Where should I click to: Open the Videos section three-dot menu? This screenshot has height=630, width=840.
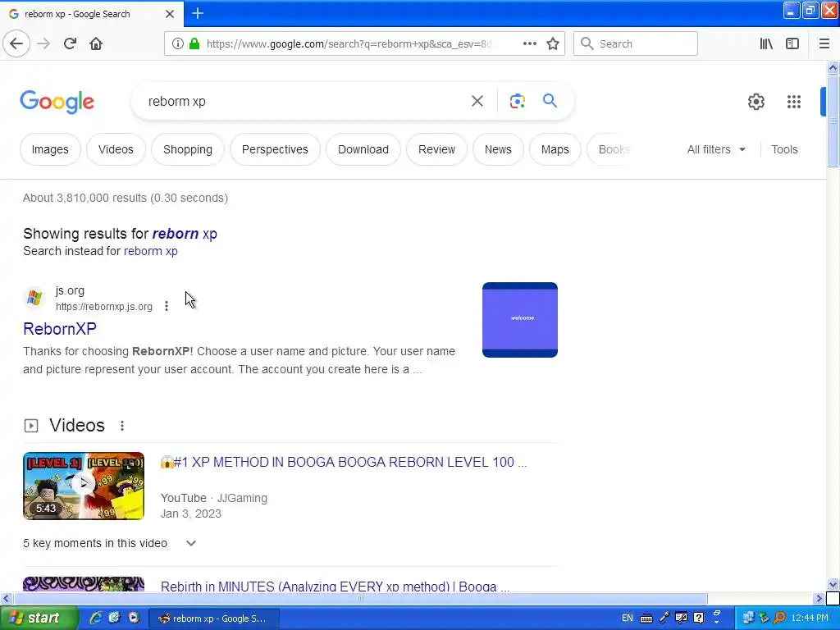click(x=122, y=426)
